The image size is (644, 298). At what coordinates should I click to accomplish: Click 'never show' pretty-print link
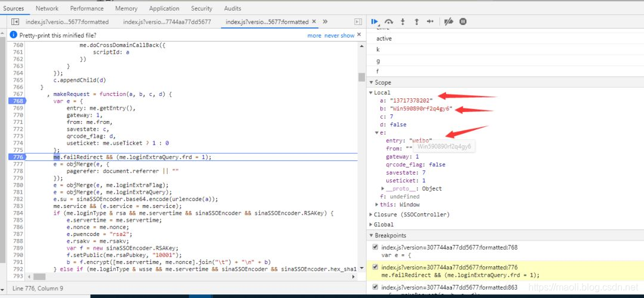[339, 35]
